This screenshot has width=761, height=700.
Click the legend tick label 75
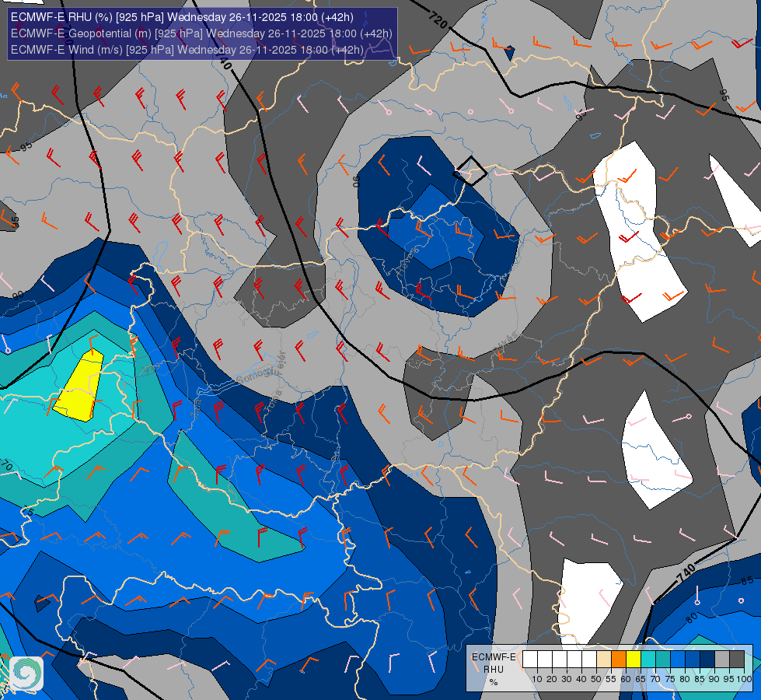point(670,679)
